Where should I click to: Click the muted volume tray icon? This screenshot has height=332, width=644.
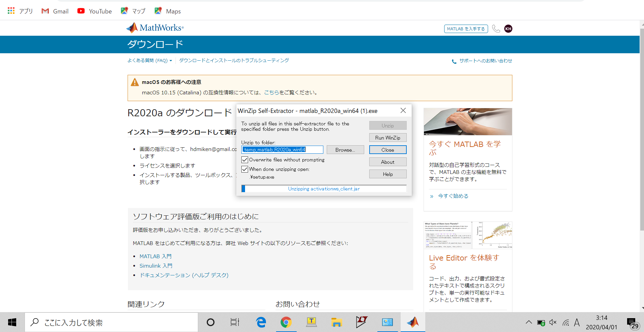tap(553, 323)
